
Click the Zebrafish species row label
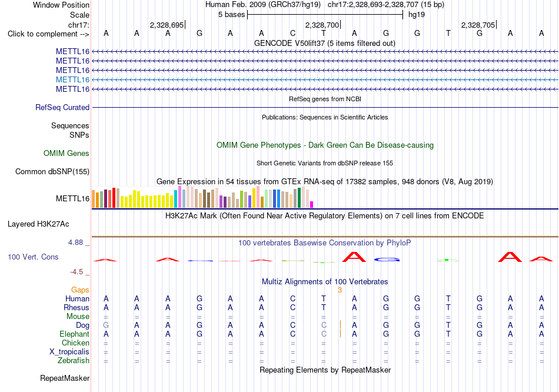[74, 361]
